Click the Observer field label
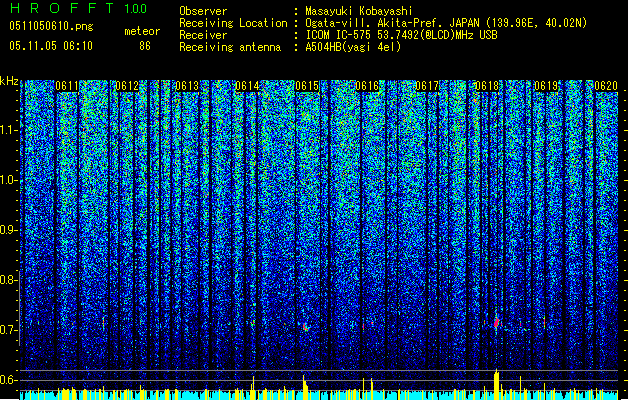The height and width of the screenshot is (400, 629). (203, 11)
